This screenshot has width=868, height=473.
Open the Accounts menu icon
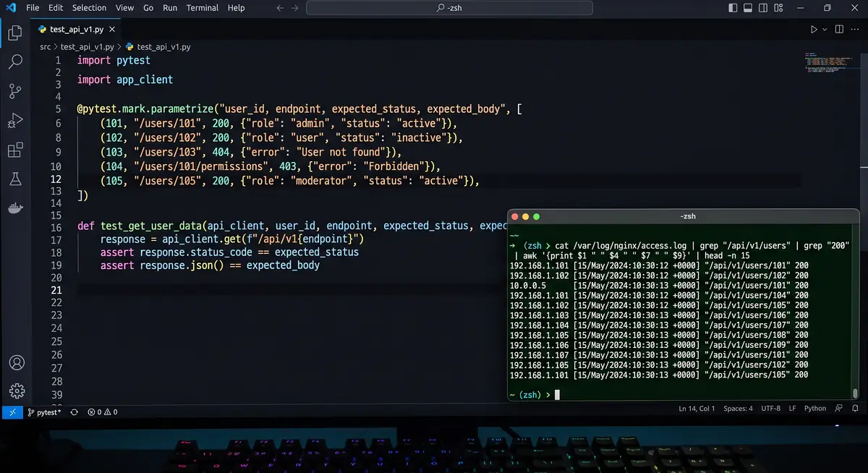point(16,362)
